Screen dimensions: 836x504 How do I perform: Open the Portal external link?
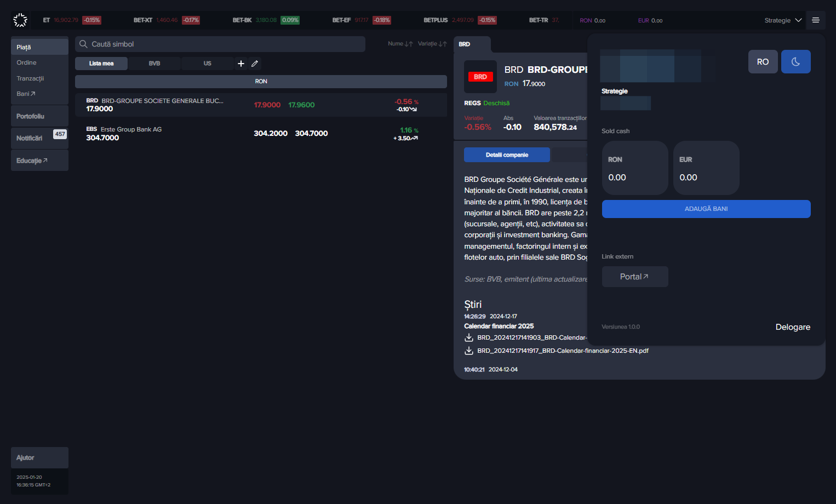635,277
